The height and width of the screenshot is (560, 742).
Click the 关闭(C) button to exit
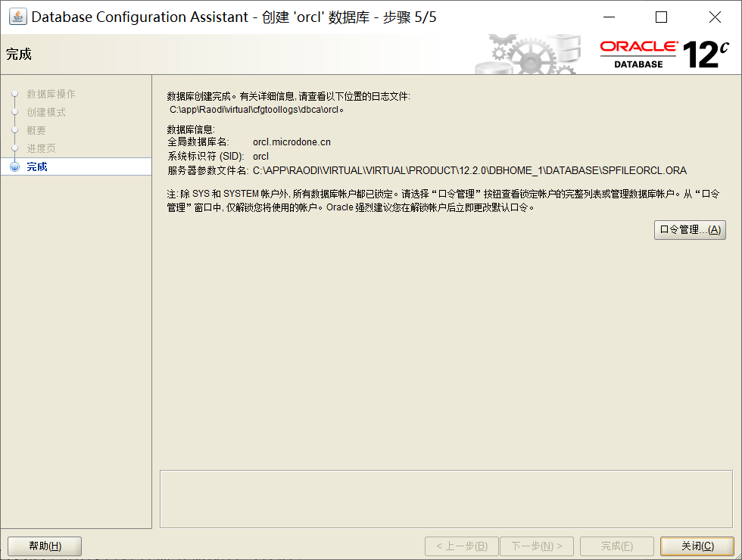[x=697, y=546]
